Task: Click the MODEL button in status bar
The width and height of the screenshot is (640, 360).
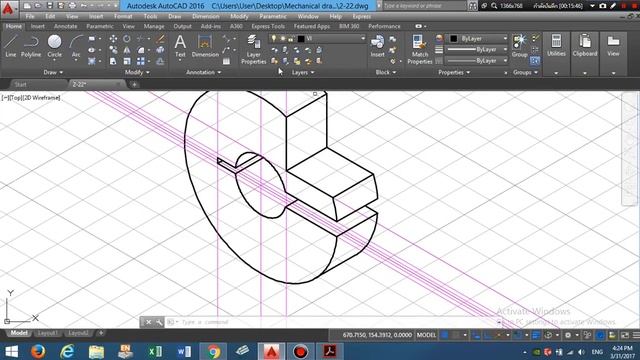Action: pyautogui.click(x=426, y=335)
